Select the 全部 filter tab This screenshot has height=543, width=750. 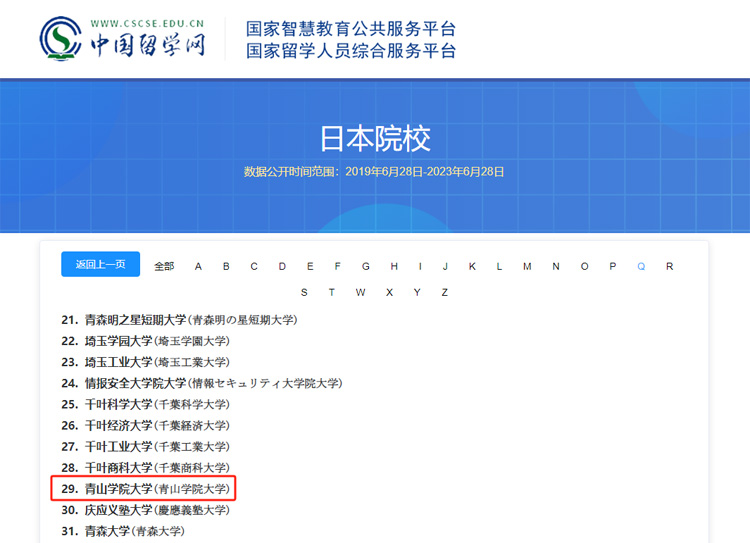[164, 266]
